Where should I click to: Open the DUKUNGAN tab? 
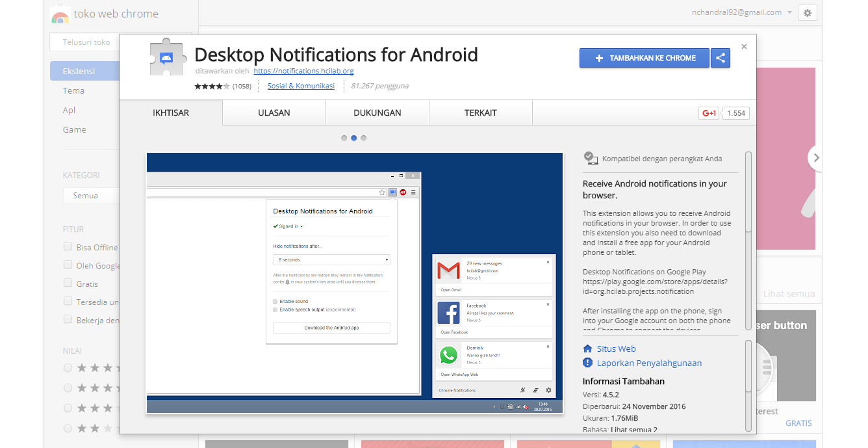pos(377,112)
